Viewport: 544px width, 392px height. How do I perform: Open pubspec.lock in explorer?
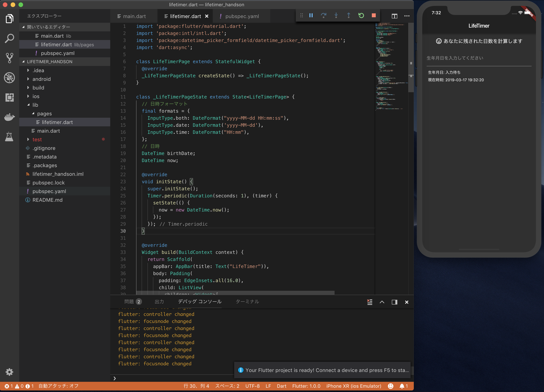tap(65, 183)
